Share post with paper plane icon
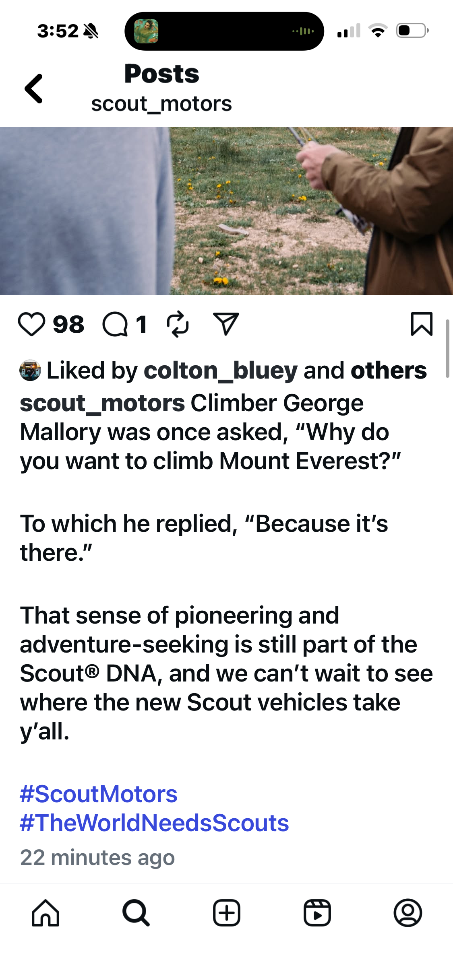453x980 pixels. tap(226, 324)
